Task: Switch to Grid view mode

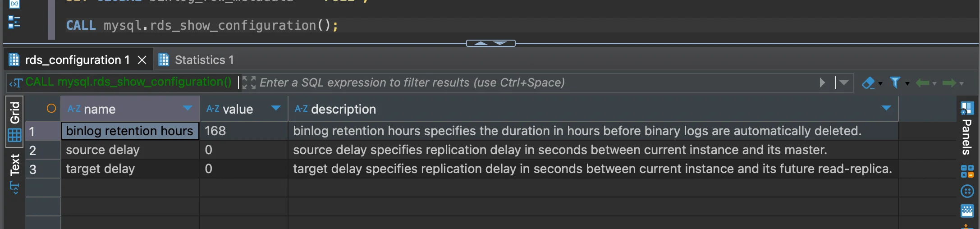Action: tap(14, 121)
